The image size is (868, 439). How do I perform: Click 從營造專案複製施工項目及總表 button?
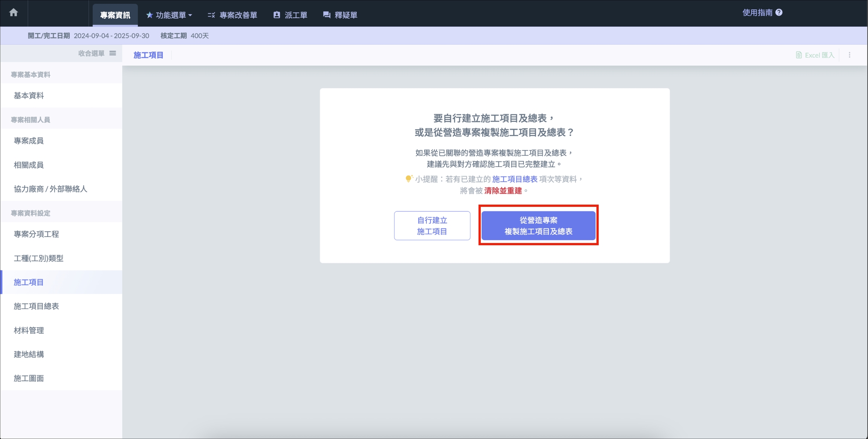538,225
